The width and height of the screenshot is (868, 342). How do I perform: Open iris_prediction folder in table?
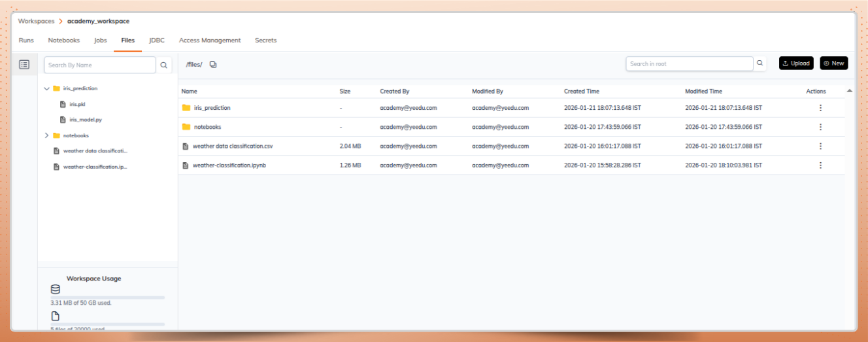(212, 108)
